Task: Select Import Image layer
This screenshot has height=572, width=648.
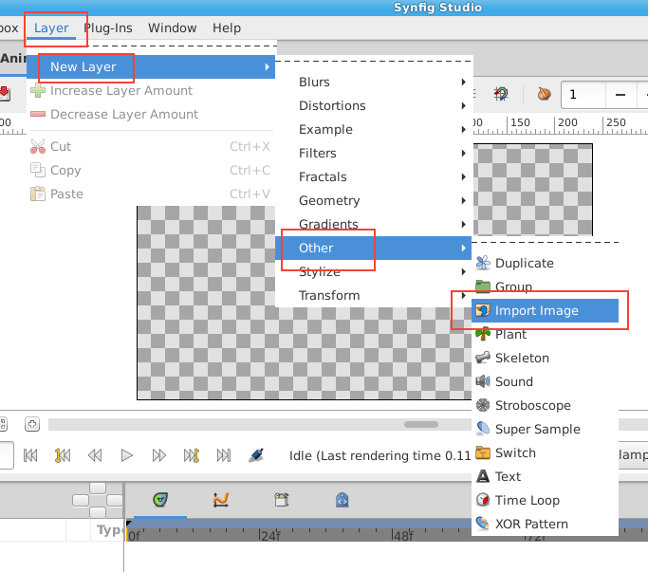Action: coord(545,310)
